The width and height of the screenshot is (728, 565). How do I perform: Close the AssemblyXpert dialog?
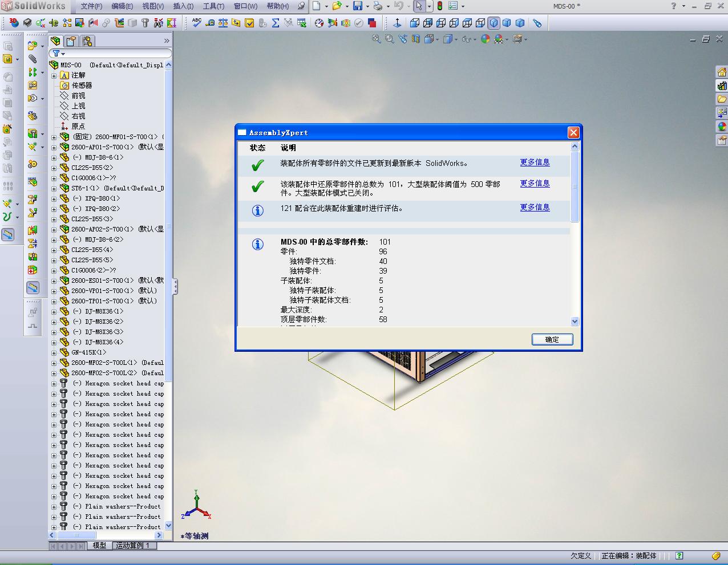(x=573, y=132)
